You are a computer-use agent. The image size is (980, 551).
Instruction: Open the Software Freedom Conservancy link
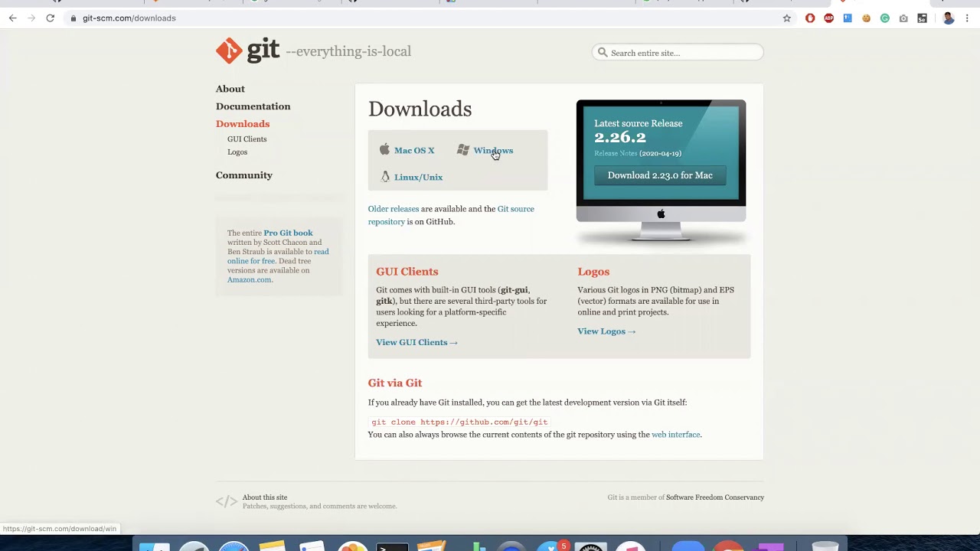pyautogui.click(x=715, y=497)
